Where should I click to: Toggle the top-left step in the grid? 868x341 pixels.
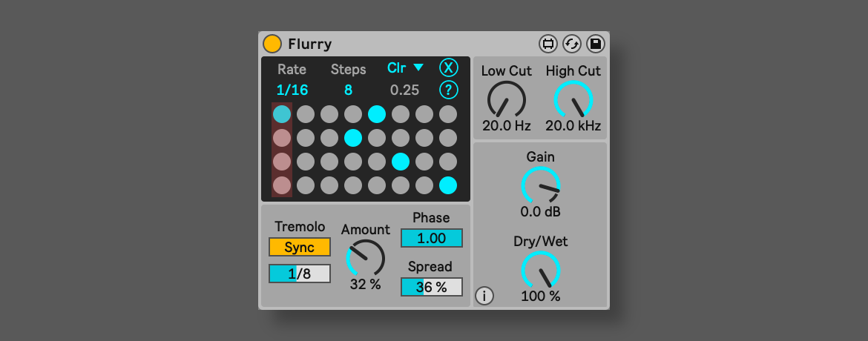coord(282,114)
